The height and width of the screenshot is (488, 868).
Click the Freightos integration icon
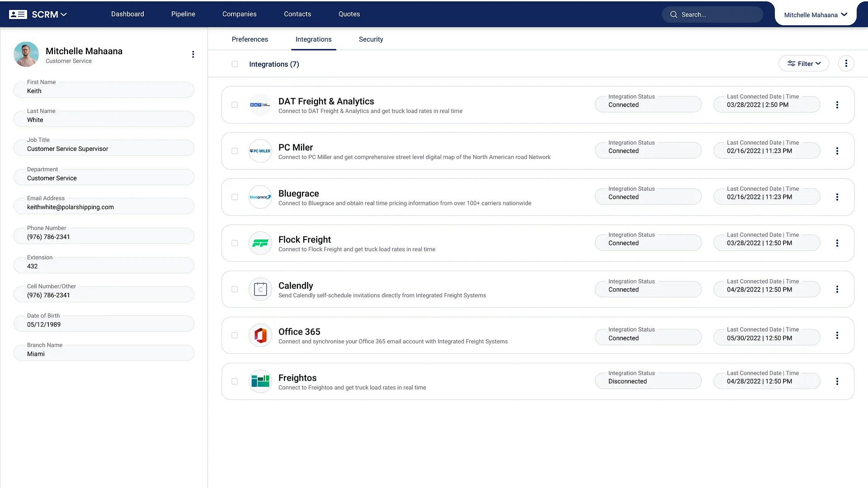tap(260, 381)
